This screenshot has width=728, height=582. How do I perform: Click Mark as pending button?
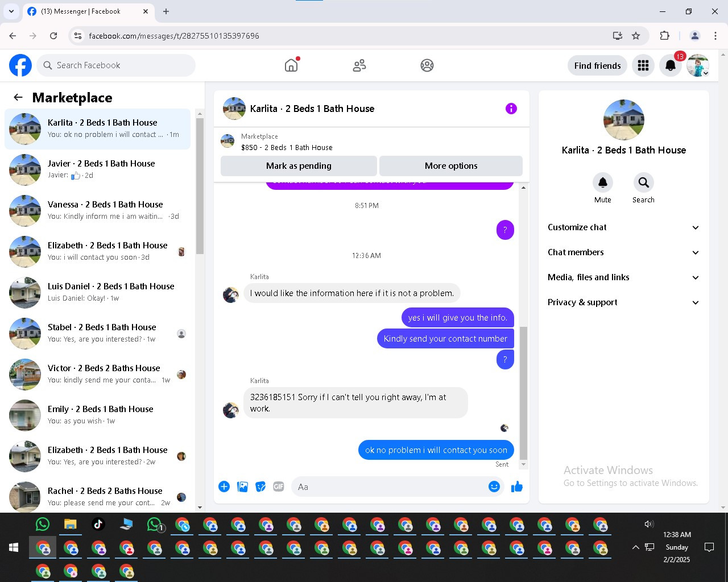point(299,166)
